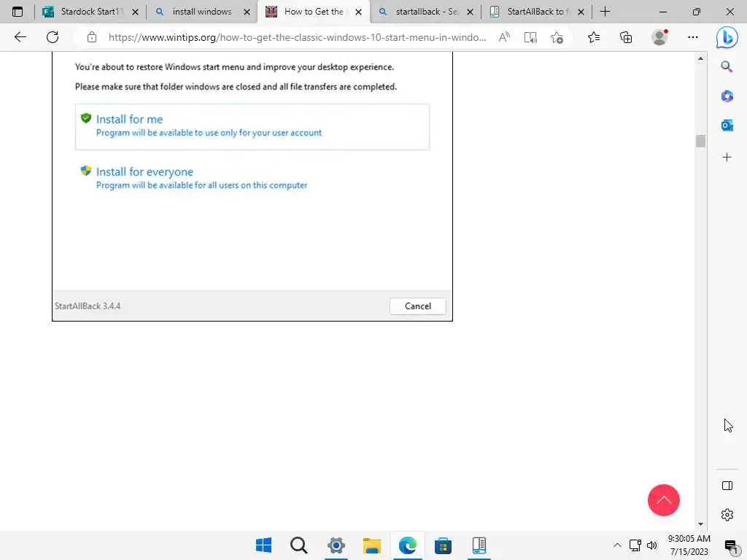This screenshot has width=747, height=560.
Task: Click StartAllBack 3.4.4 version text
Action: [88, 306]
